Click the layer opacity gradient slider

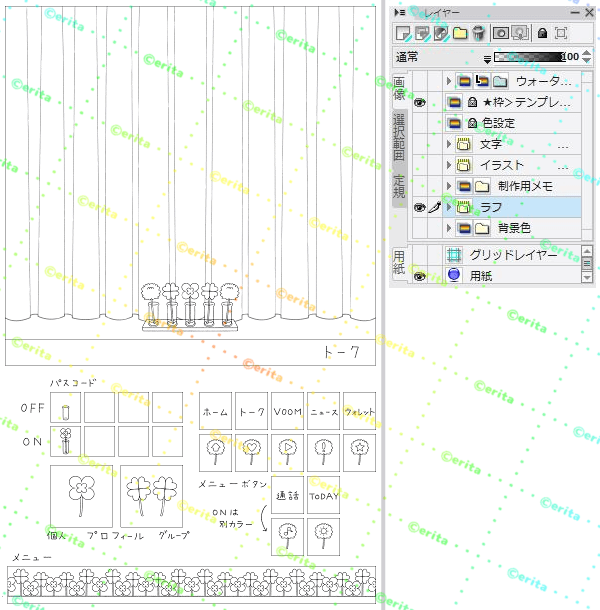point(529,57)
